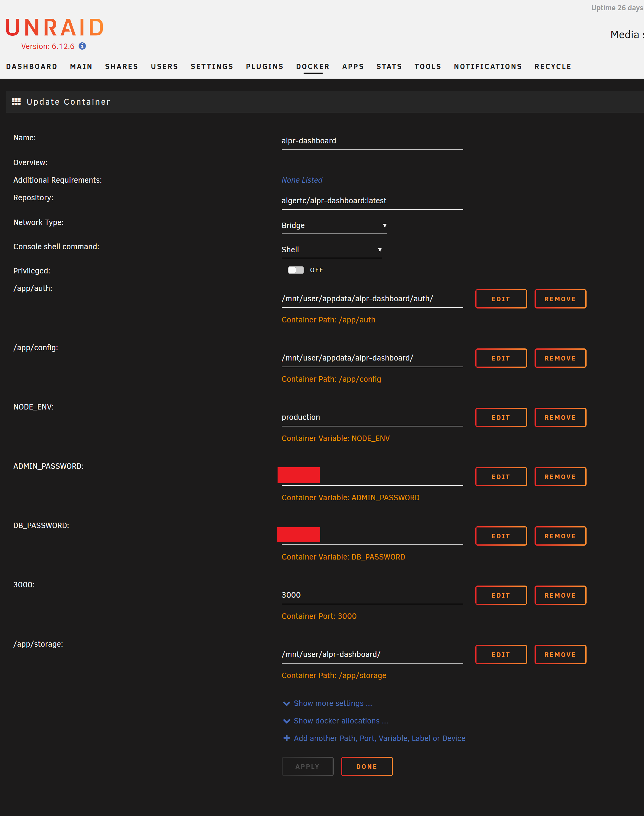Click chevron icon beside Show docker allocations

[x=287, y=721]
